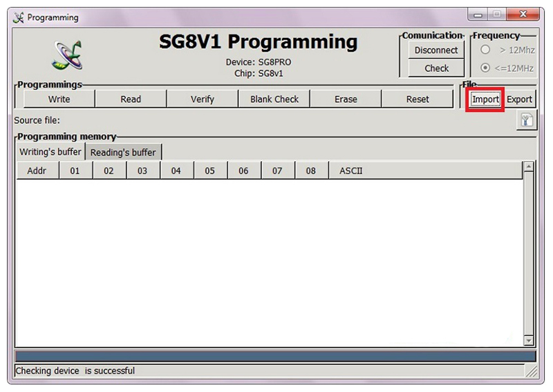Click the 02 column header
This screenshot has height=392, width=553.
click(x=109, y=171)
